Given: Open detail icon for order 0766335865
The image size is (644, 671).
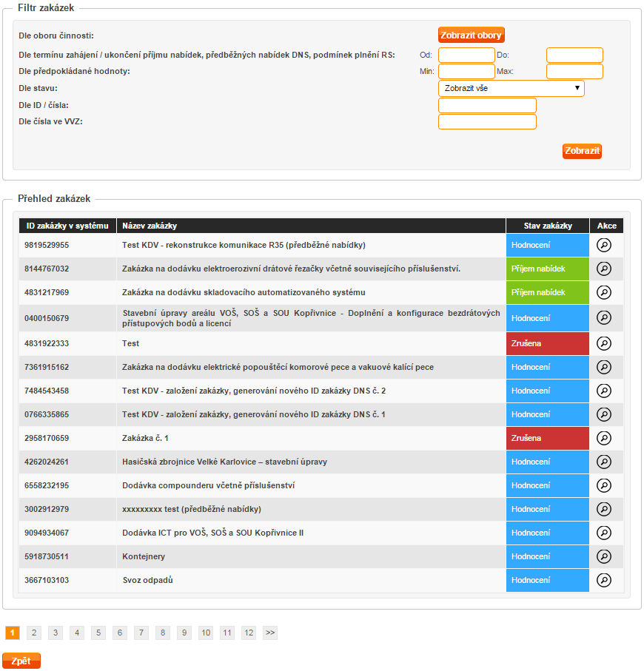Looking at the screenshot, I should click(x=604, y=414).
